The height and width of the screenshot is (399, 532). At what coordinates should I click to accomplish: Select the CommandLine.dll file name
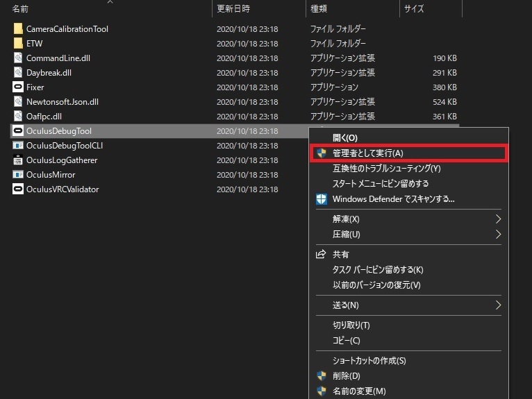coord(58,58)
